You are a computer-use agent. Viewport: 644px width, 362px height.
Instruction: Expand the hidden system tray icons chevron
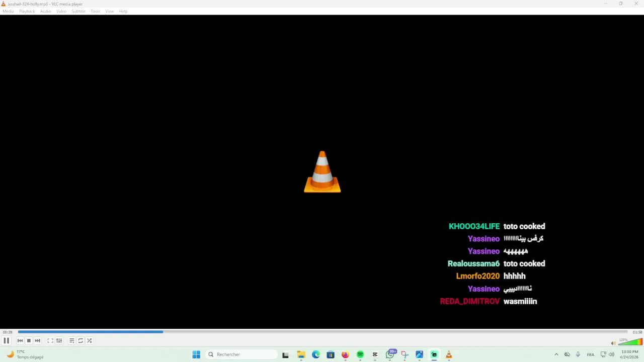556,354
